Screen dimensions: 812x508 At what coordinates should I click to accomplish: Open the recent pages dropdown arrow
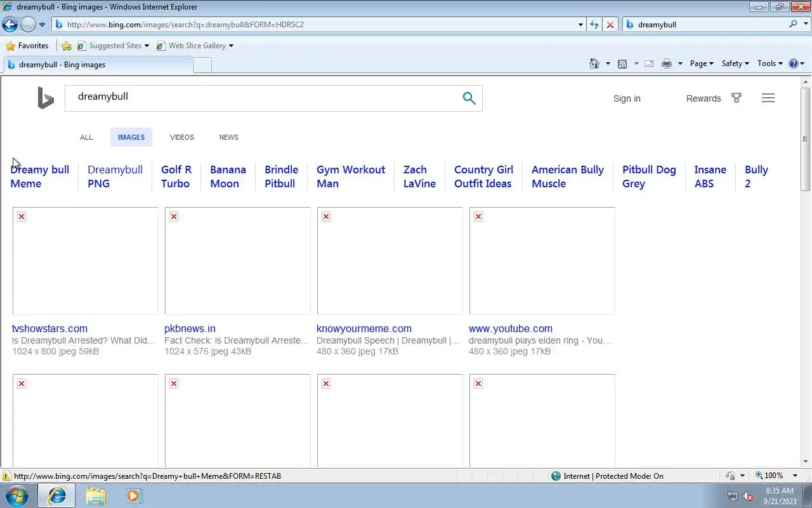[42, 25]
